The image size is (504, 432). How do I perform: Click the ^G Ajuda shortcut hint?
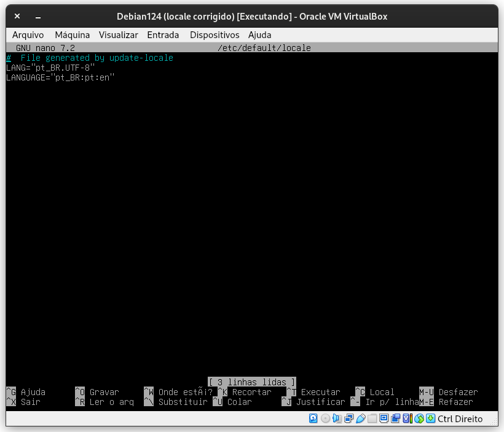pos(26,392)
